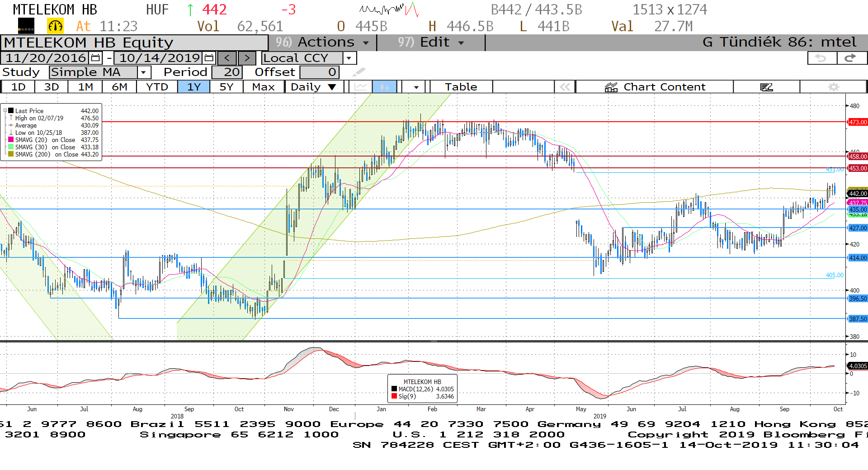This screenshot has width=868, height=470.
Task: Switch to line chart type icon
Action: [x=361, y=87]
